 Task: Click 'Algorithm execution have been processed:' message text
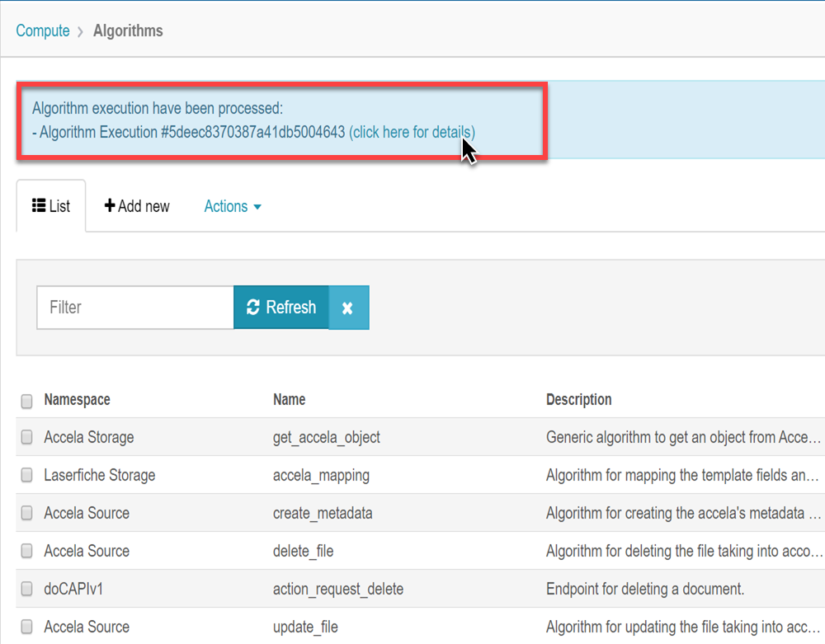tap(158, 108)
